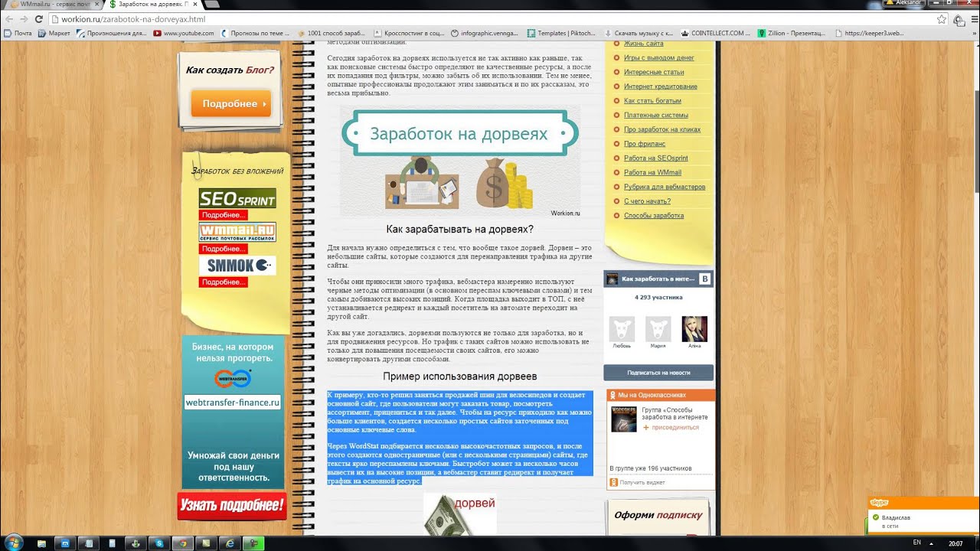
Task: Open the Chrome menu button
Action: (973, 19)
